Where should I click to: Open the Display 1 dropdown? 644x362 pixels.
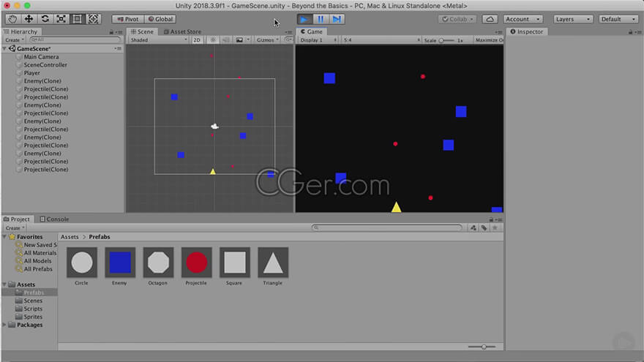point(318,39)
